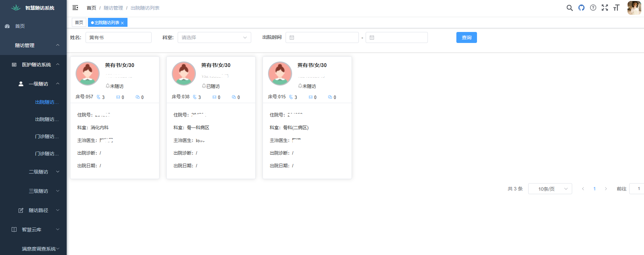Click mail icon on bed 057 card
This screenshot has height=255, width=644.
(118, 97)
